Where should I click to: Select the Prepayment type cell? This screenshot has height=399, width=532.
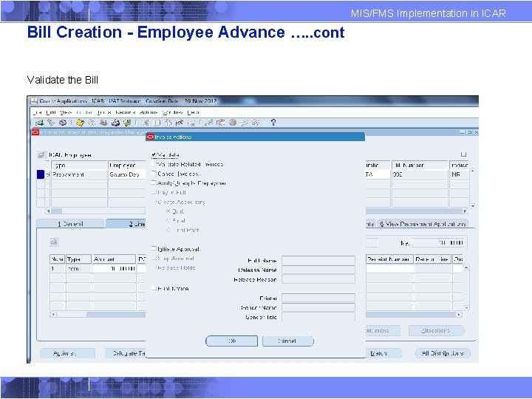[x=79, y=174]
